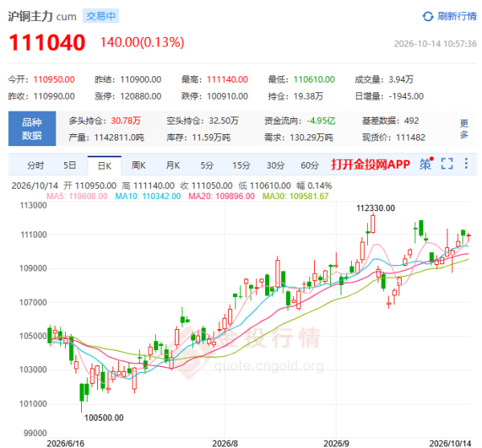Open the fullscreen chart icon
482x448 pixels.
tap(447, 164)
